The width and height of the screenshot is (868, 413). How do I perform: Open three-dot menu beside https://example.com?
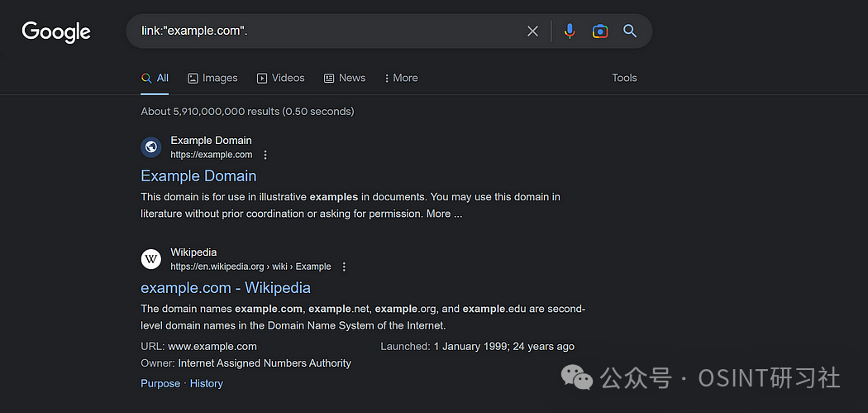[265, 155]
